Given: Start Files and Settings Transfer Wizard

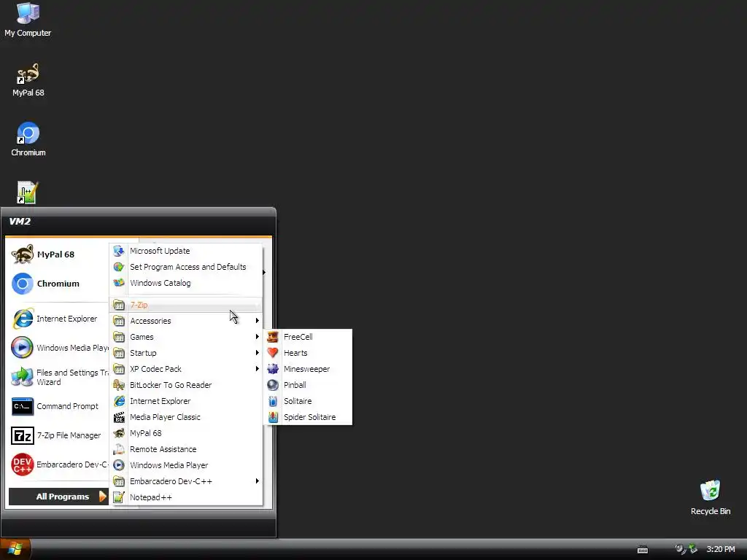Looking at the screenshot, I should click(x=58, y=377).
